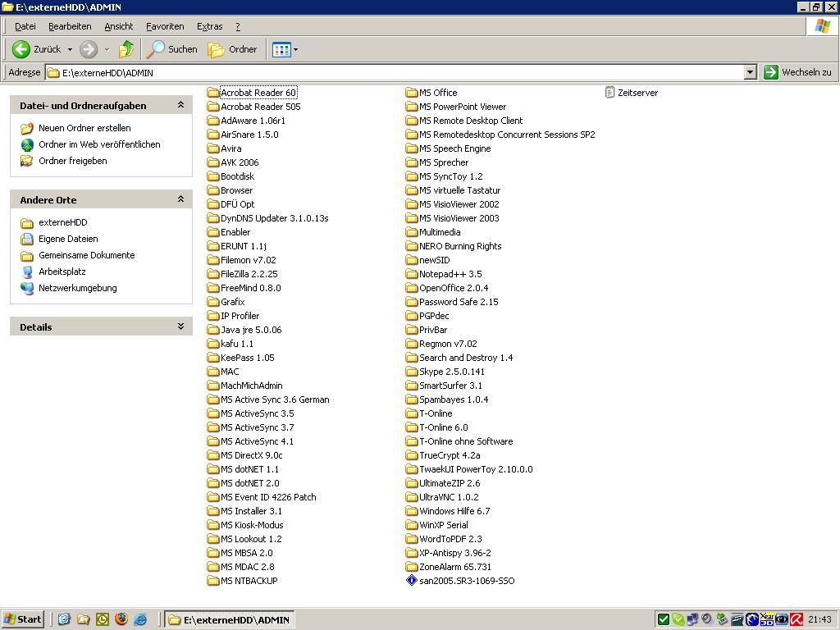Image resolution: width=840 pixels, height=630 pixels.
Task: Open the view mode dropdown arrow
Action: click(x=295, y=50)
